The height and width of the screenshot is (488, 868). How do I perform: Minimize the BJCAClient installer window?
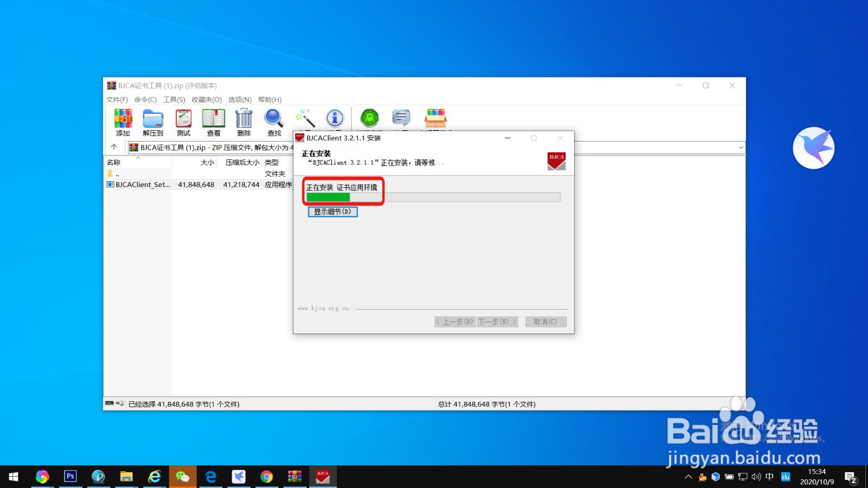508,138
